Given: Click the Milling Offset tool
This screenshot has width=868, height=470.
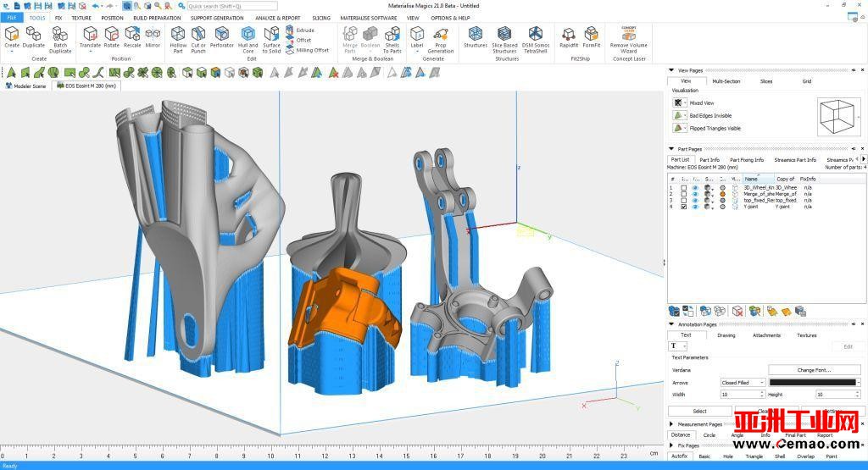Looking at the screenshot, I should [307, 50].
